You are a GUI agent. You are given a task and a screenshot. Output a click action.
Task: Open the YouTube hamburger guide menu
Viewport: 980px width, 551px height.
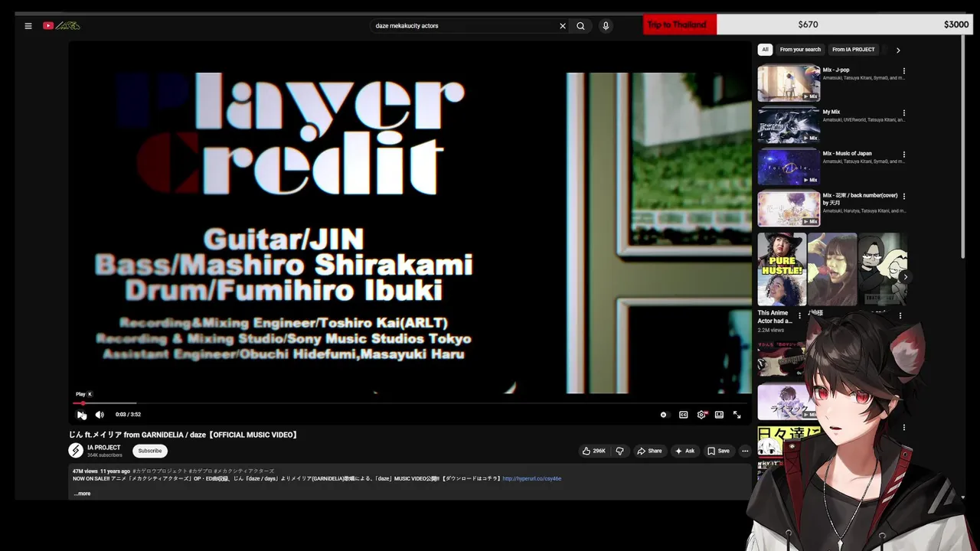pos(28,26)
